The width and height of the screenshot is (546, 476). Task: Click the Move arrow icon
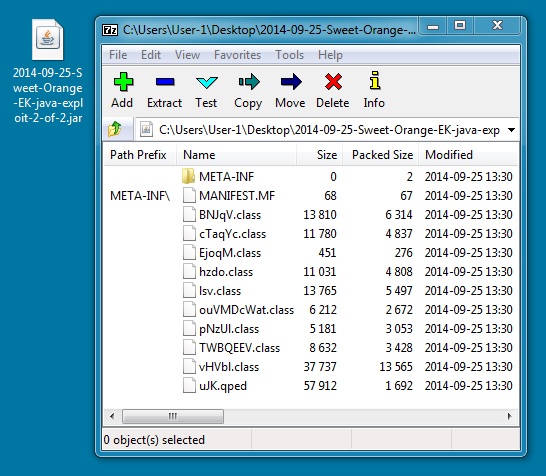(291, 82)
